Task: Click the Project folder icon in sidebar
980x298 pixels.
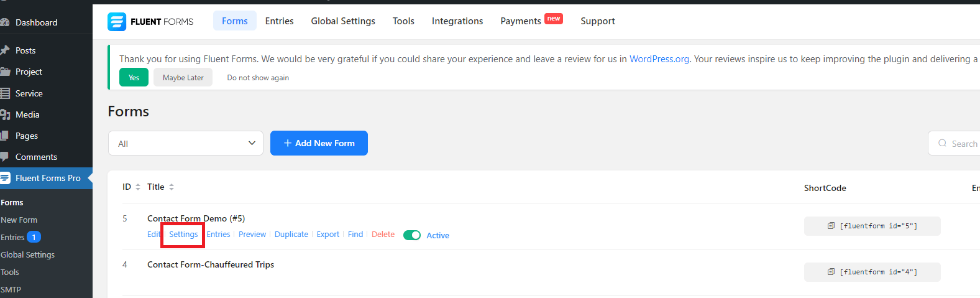Action: [x=4, y=72]
